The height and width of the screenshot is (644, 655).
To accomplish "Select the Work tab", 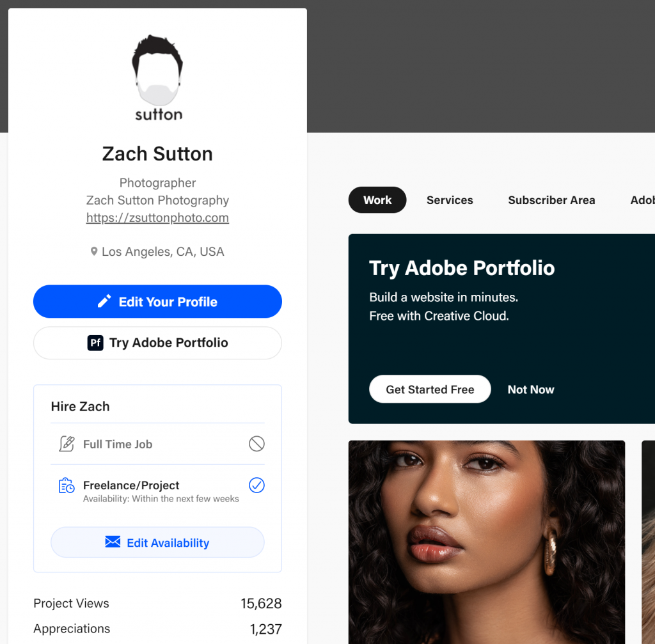I will click(x=377, y=200).
